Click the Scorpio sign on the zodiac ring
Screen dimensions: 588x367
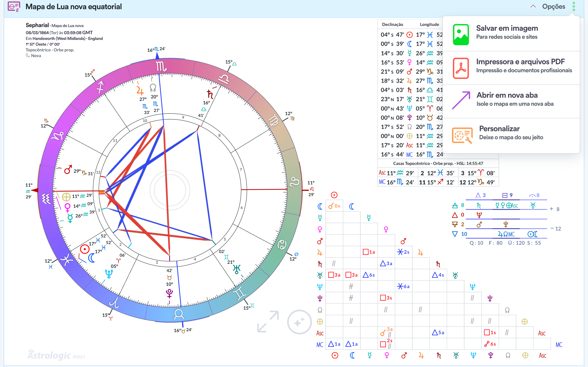[x=161, y=66]
